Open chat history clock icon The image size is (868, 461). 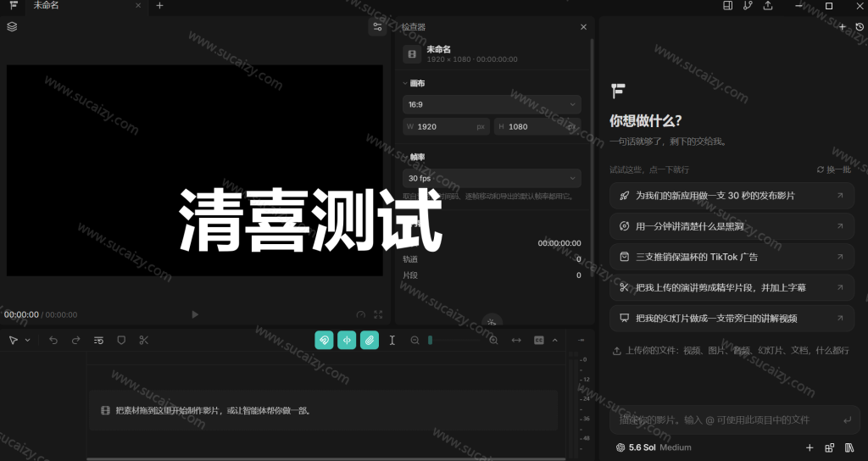tap(860, 26)
